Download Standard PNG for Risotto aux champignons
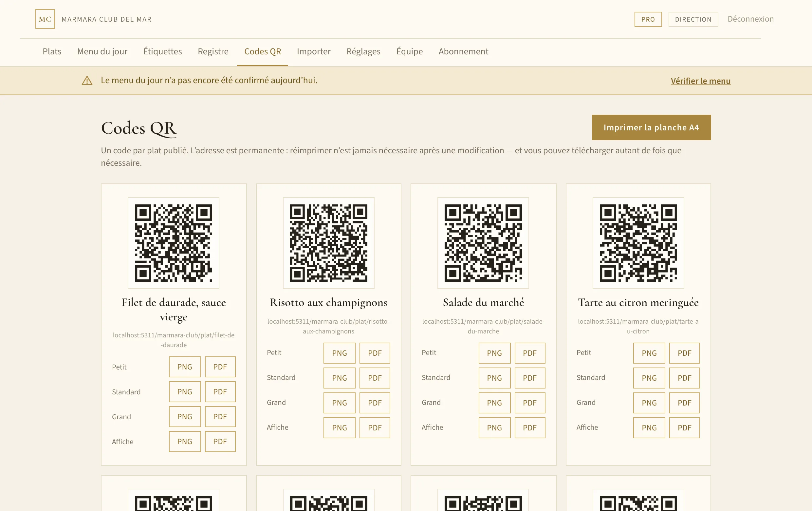The image size is (812, 511). [x=340, y=378]
